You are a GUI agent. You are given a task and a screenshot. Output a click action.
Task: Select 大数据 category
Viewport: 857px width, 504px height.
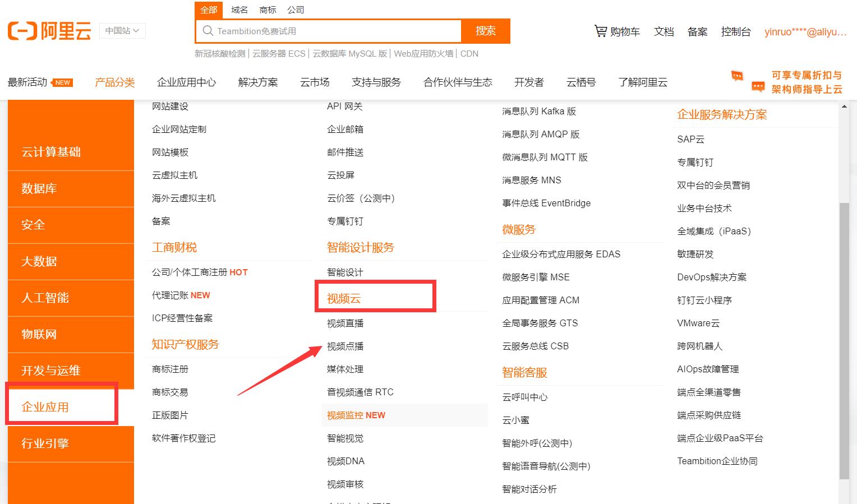[x=71, y=261]
